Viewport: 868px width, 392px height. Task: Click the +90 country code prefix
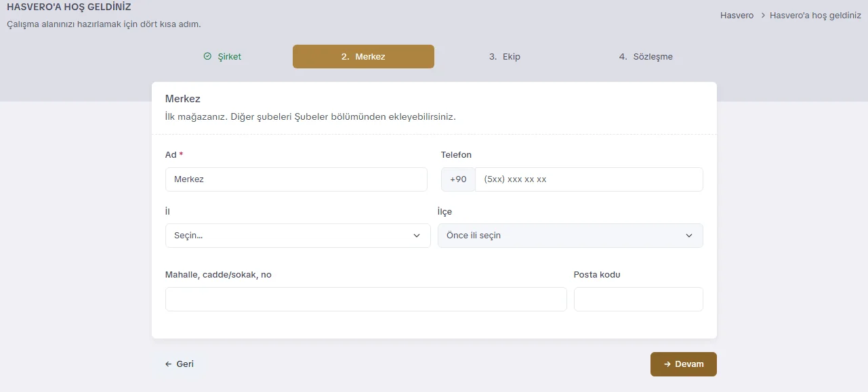458,179
